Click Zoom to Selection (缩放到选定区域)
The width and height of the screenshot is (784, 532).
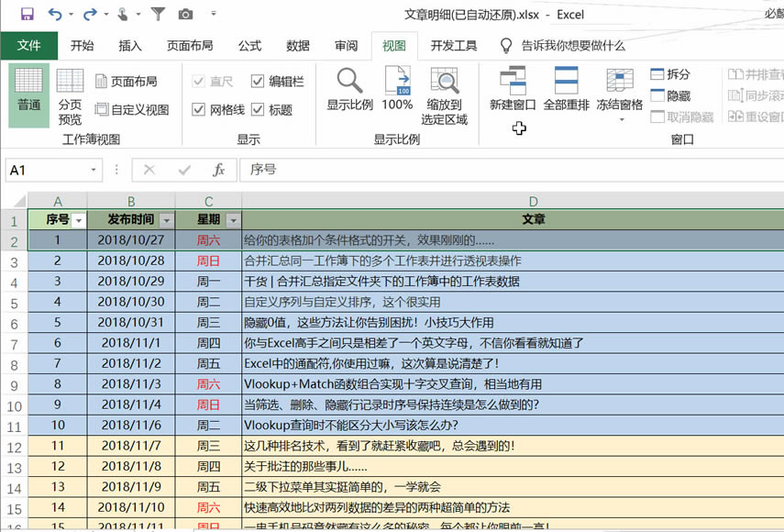pos(445,95)
